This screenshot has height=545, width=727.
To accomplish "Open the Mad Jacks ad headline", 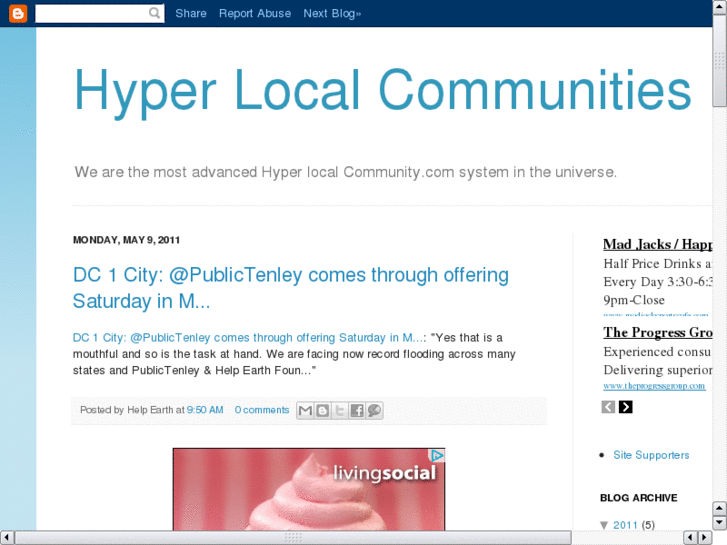I will [x=657, y=244].
